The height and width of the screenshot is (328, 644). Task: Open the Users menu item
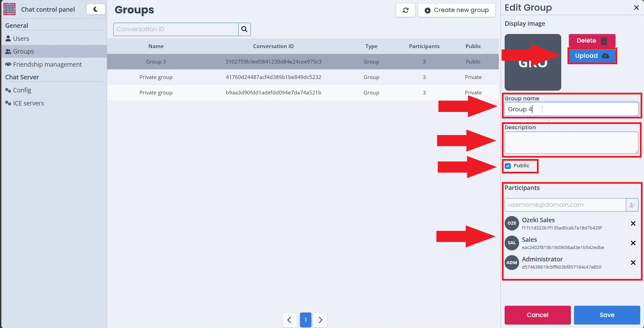(x=21, y=38)
